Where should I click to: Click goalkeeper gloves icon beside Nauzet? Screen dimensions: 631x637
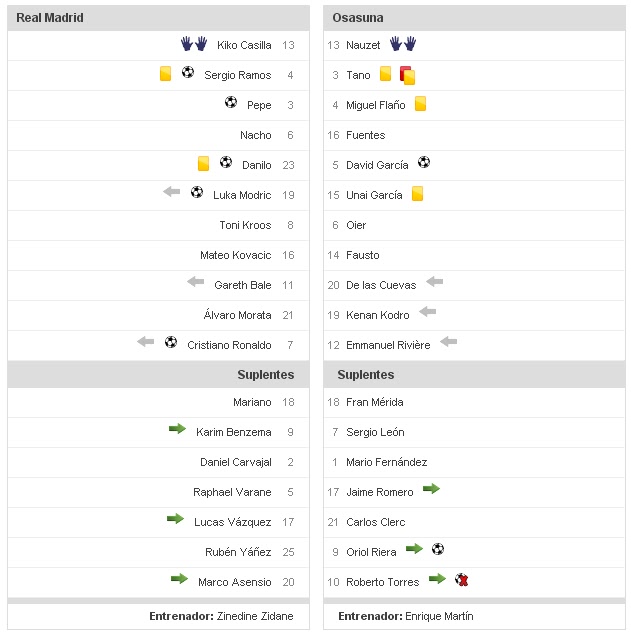(x=403, y=44)
